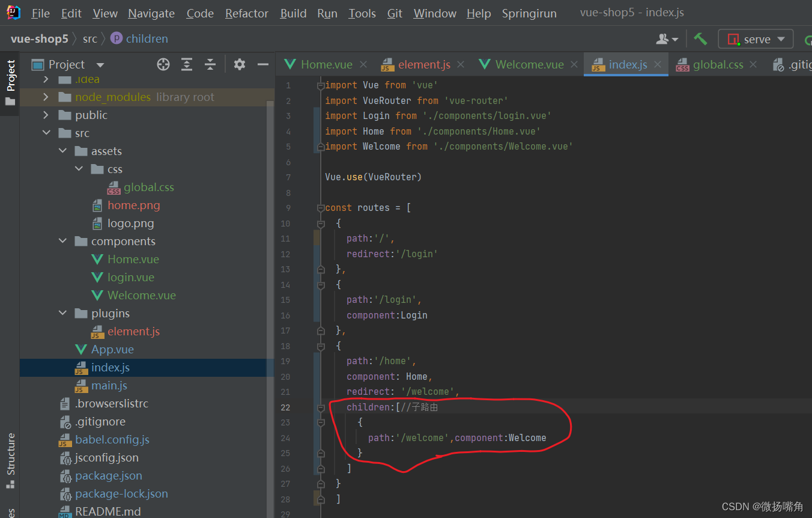Open Project panel settings gear

(x=240, y=64)
